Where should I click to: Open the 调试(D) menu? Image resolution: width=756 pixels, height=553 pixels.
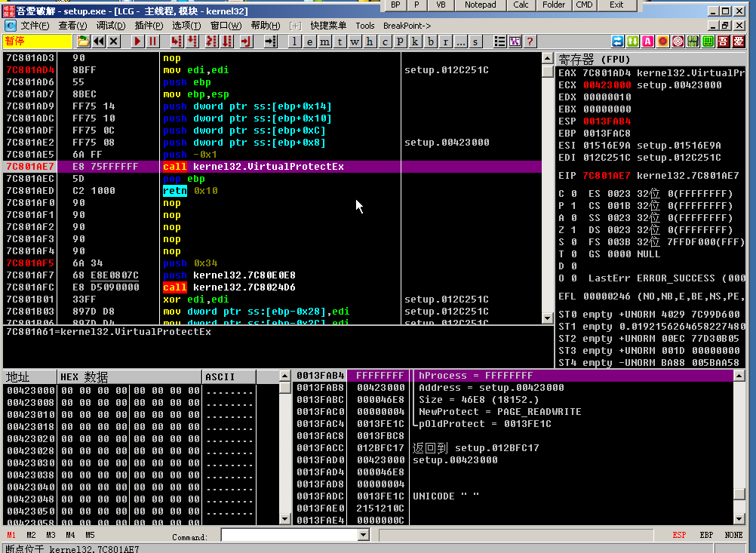pyautogui.click(x=111, y=26)
